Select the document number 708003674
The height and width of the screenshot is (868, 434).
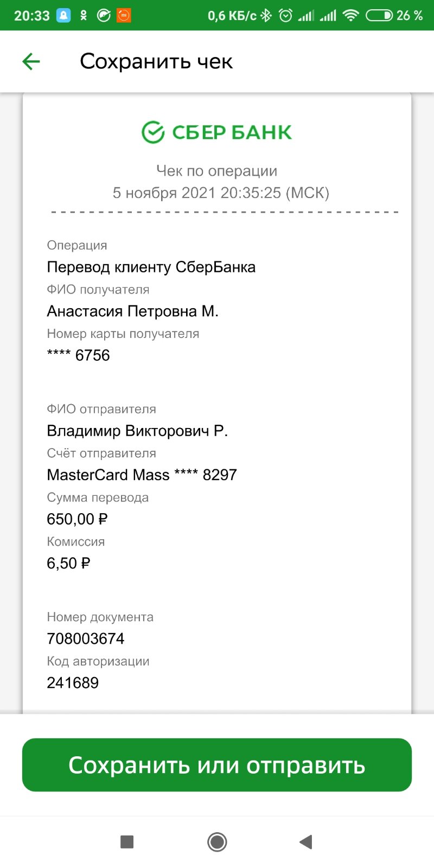coord(86,639)
